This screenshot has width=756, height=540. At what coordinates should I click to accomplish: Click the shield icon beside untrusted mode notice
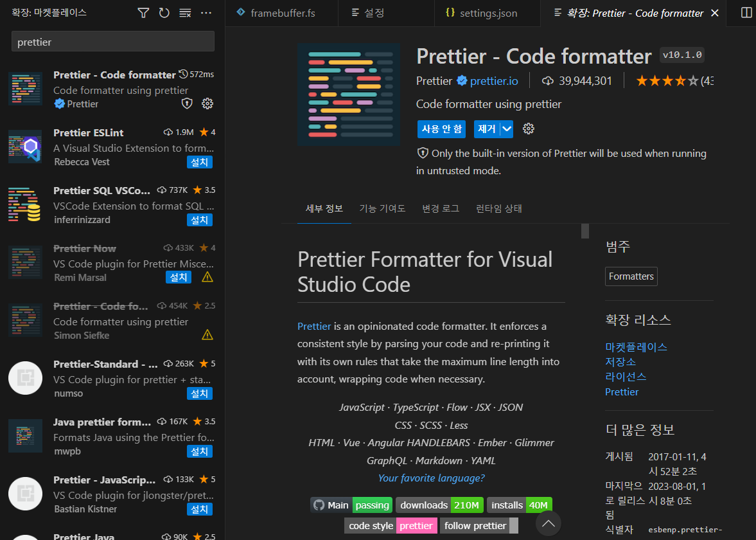point(423,154)
